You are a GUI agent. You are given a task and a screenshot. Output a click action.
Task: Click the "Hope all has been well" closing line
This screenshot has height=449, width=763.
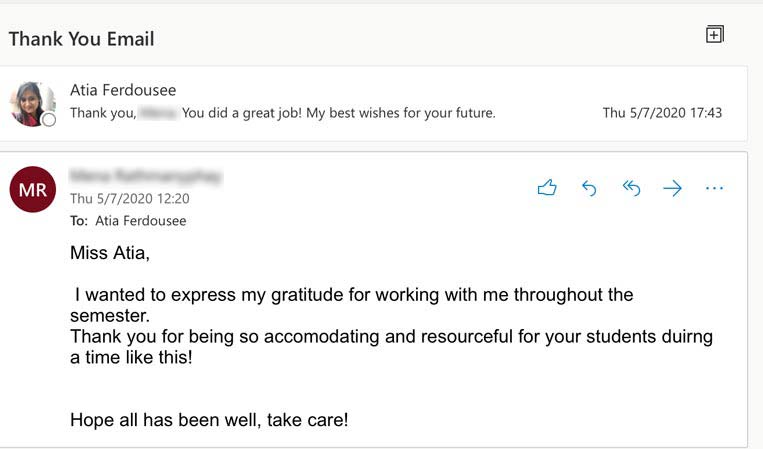coord(209,420)
